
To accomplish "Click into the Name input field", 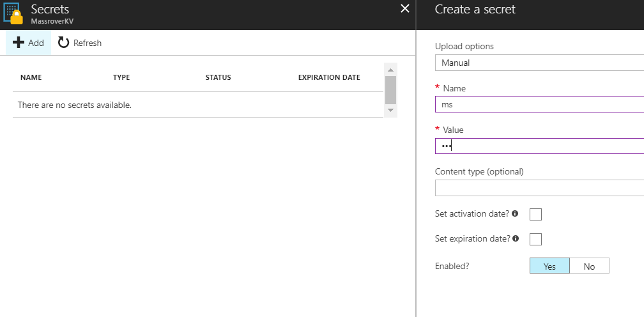I will pyautogui.click(x=539, y=104).
